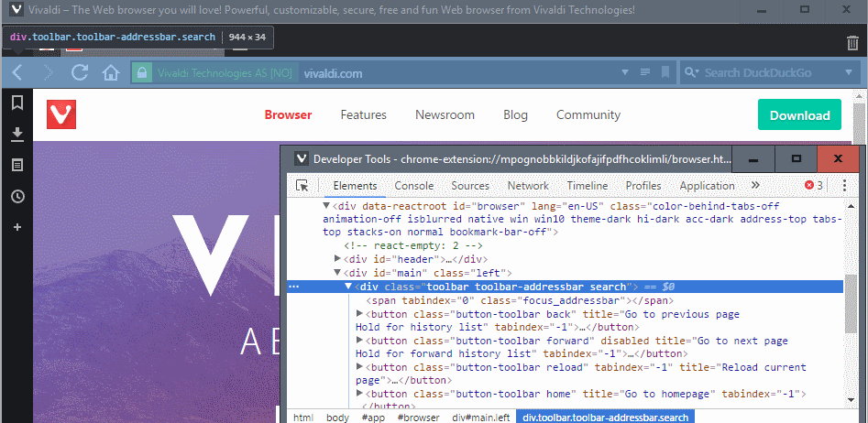This screenshot has width=868, height=423.
Task: Open the reader view icon in address bar
Action: coord(645,72)
